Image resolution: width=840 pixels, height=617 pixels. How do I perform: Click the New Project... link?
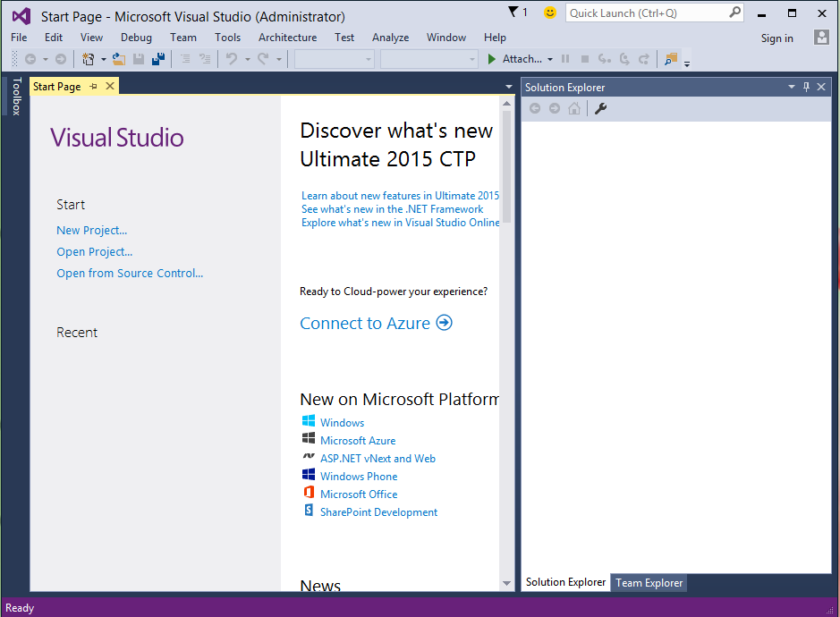(91, 231)
